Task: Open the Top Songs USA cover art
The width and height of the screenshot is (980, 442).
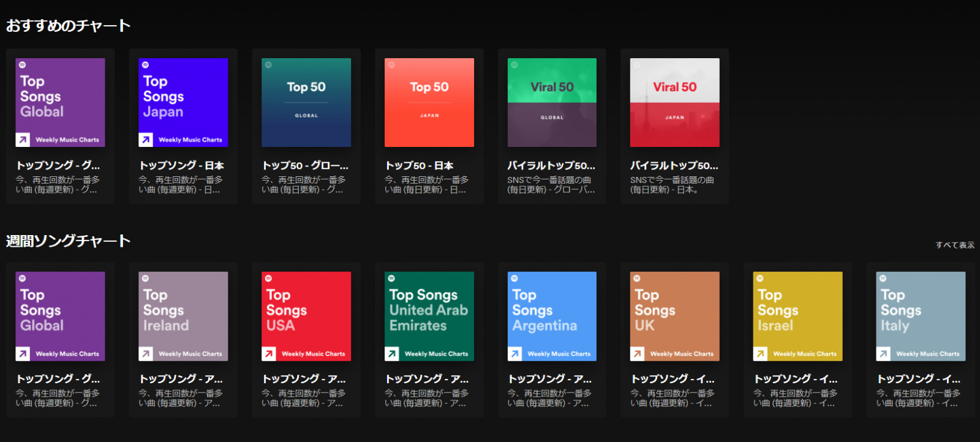Action: click(306, 316)
